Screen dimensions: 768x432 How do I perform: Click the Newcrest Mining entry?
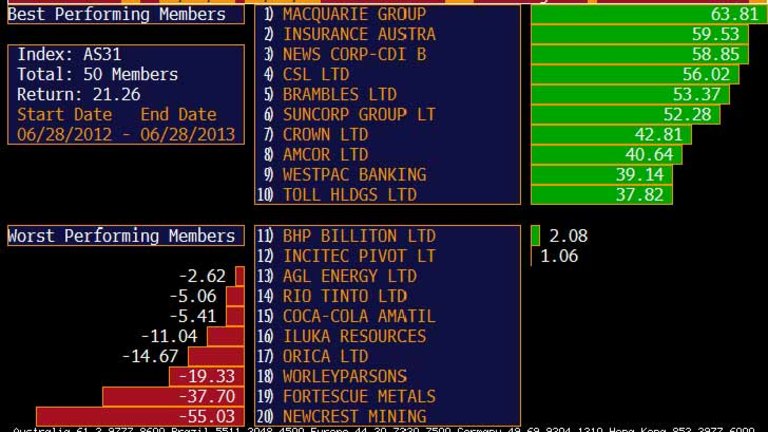click(354, 416)
